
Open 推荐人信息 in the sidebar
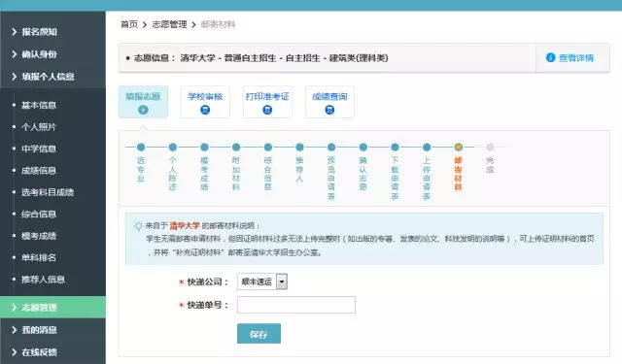click(x=43, y=280)
